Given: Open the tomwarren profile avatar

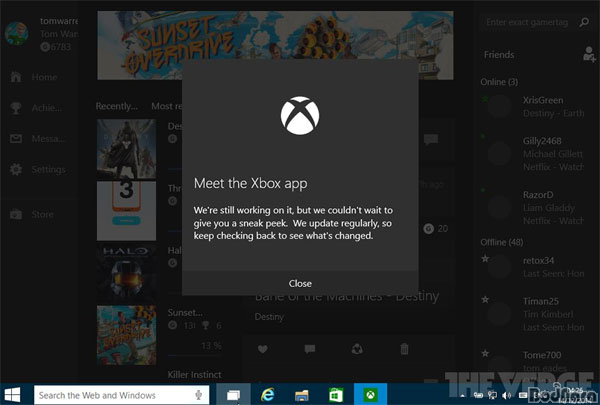Looking at the screenshot, I should click(17, 34).
